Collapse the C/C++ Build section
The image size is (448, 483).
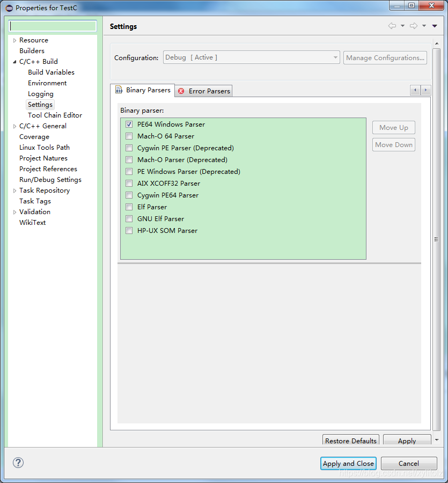coord(13,61)
